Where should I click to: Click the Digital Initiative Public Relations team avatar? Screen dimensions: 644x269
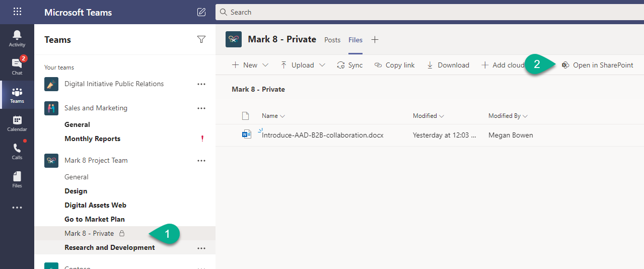tap(51, 84)
